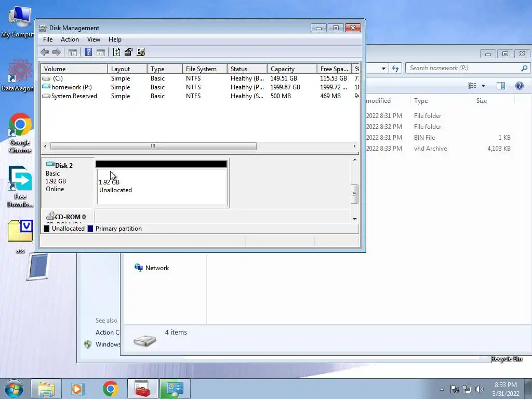The height and width of the screenshot is (399, 532).
Task: Click the blue Primary partition legend swatch
Action: pos(90,229)
